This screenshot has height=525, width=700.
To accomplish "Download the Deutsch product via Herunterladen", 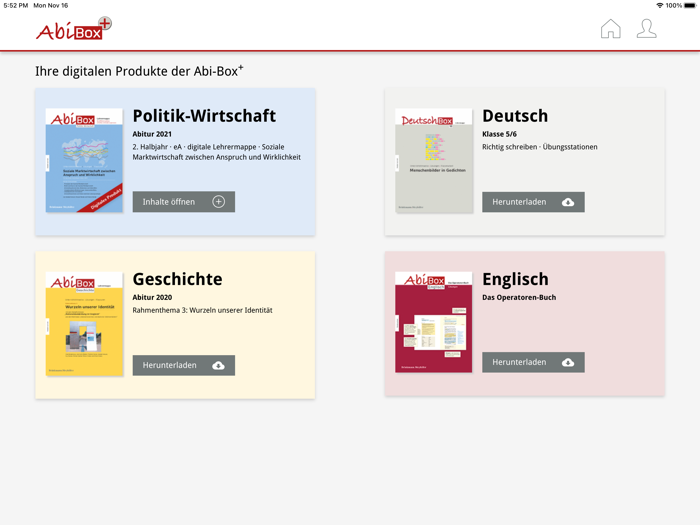I will pyautogui.click(x=533, y=202).
